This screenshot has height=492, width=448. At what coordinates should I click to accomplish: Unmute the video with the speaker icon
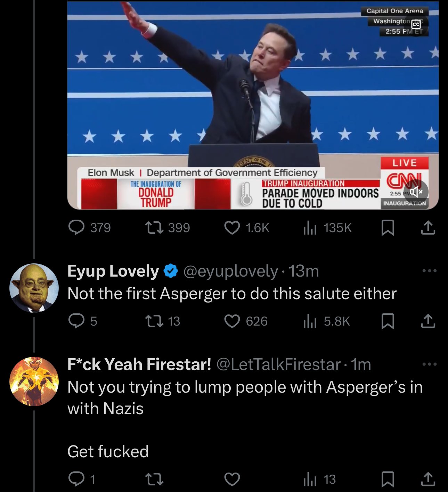[416, 192]
